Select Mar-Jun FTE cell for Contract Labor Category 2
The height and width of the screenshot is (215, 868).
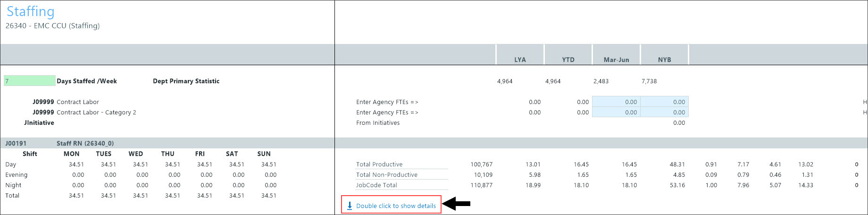pos(616,112)
